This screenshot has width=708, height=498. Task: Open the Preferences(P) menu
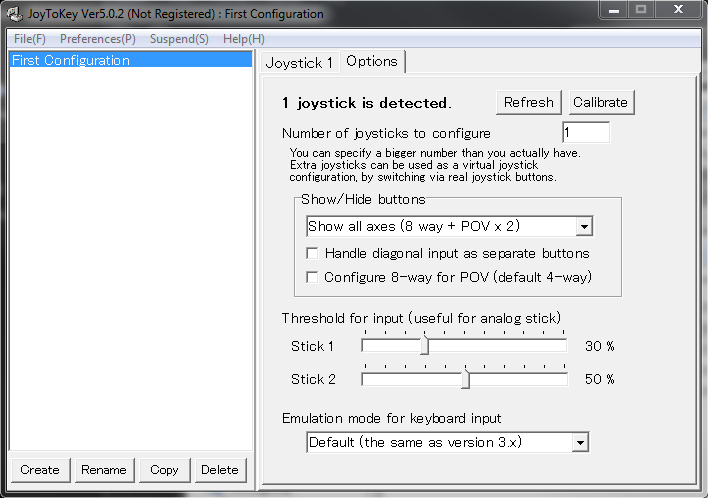click(x=98, y=39)
